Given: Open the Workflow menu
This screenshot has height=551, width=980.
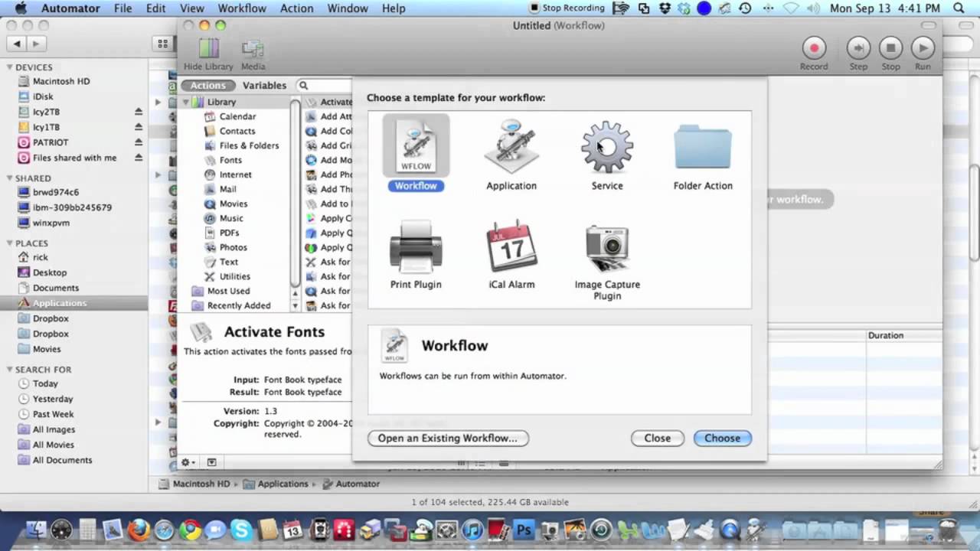Looking at the screenshot, I should pyautogui.click(x=242, y=8).
